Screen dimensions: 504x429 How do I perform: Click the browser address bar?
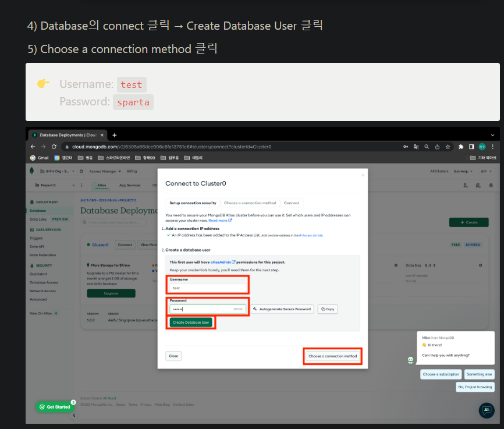pos(232,147)
